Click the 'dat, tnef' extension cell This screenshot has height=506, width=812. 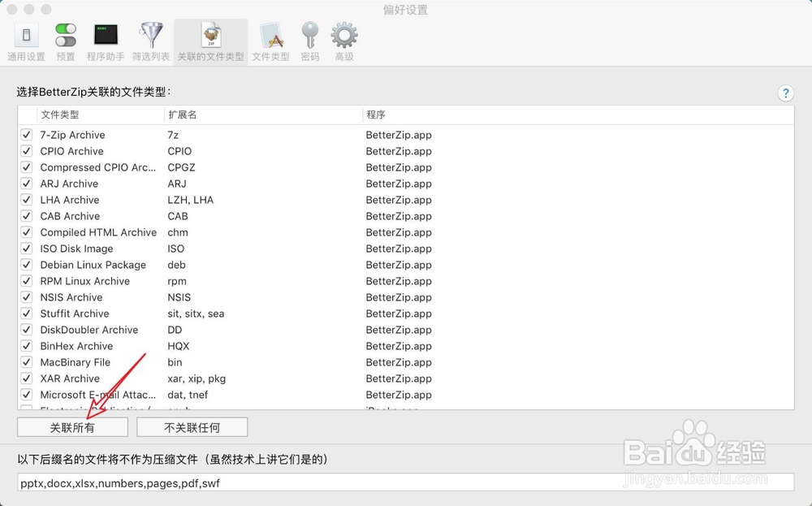point(188,395)
